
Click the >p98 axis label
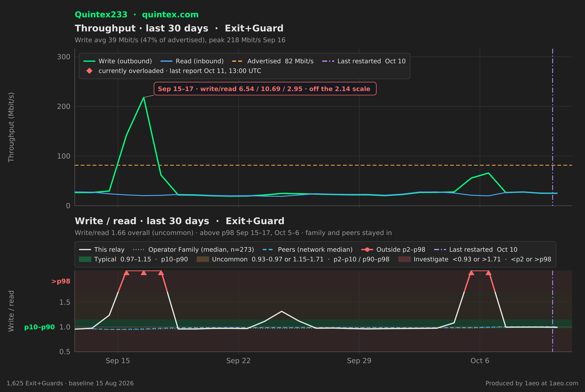[x=61, y=281]
